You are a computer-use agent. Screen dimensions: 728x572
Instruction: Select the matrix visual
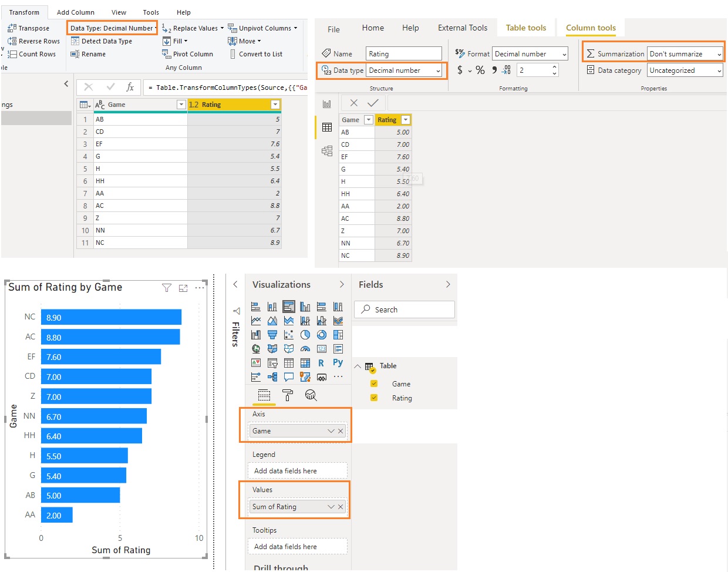(305, 363)
